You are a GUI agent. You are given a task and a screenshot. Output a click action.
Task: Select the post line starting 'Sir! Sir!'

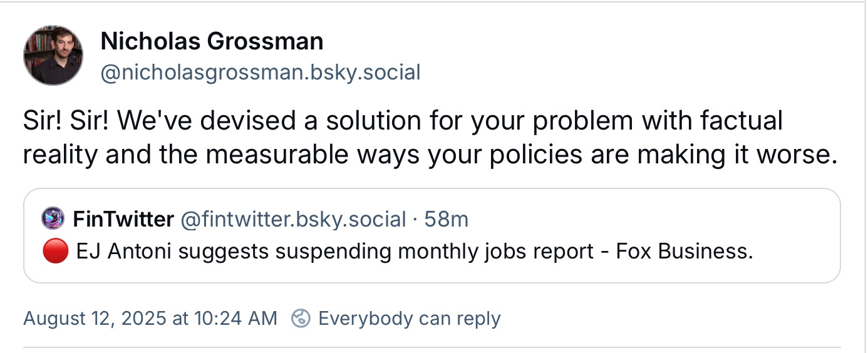click(x=403, y=121)
